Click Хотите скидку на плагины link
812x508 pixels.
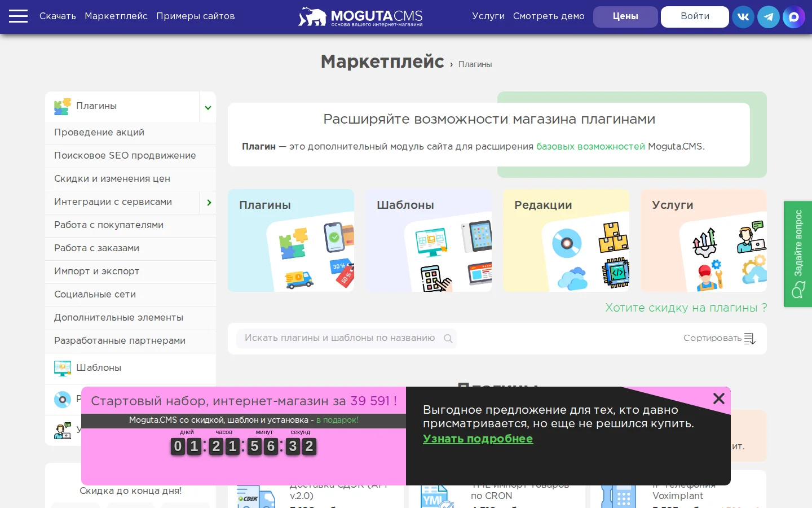pyautogui.click(x=686, y=308)
